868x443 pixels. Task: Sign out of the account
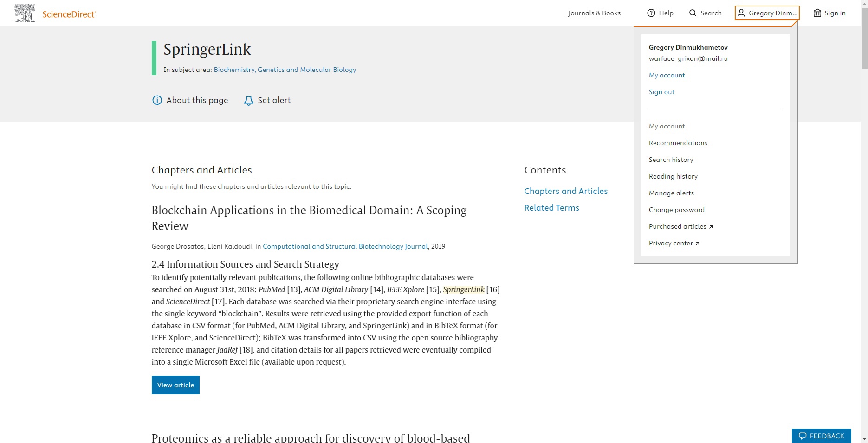point(661,92)
